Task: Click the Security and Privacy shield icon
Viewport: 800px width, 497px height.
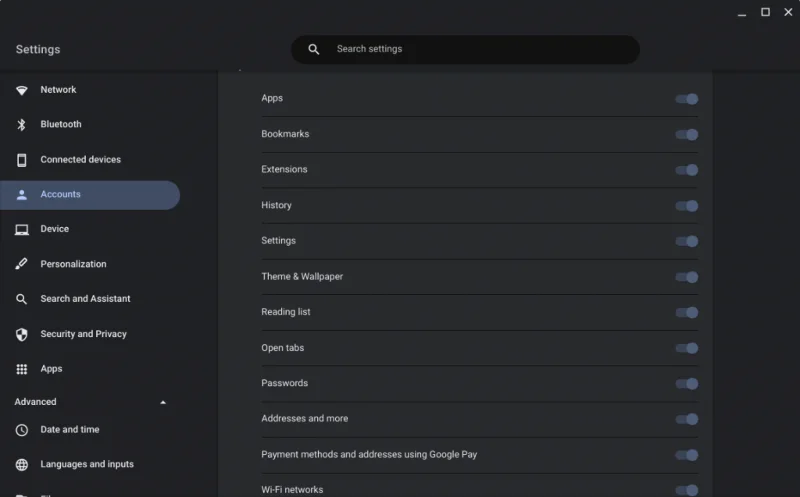Action: [x=21, y=334]
